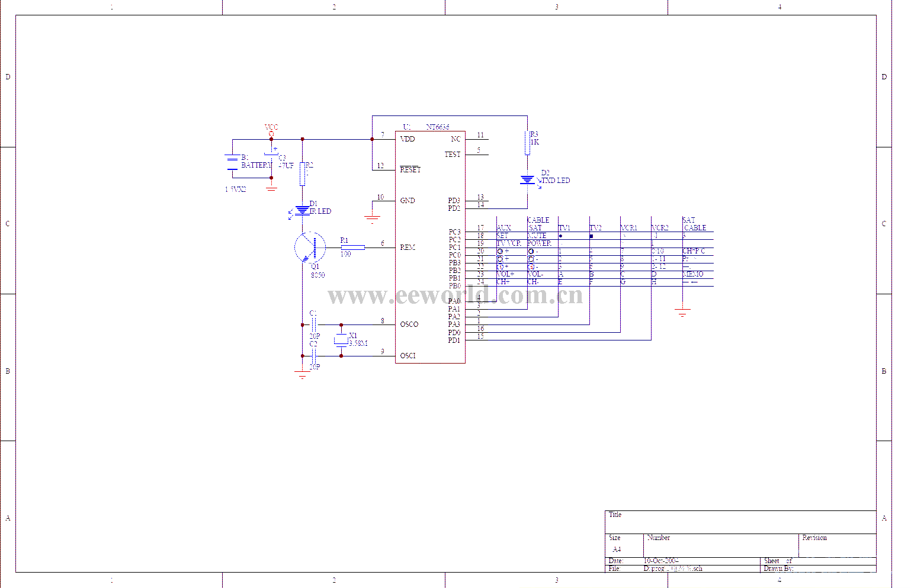The width and height of the screenshot is (911, 588).
Task: Click the PB0 pin label
Action: 454,286
